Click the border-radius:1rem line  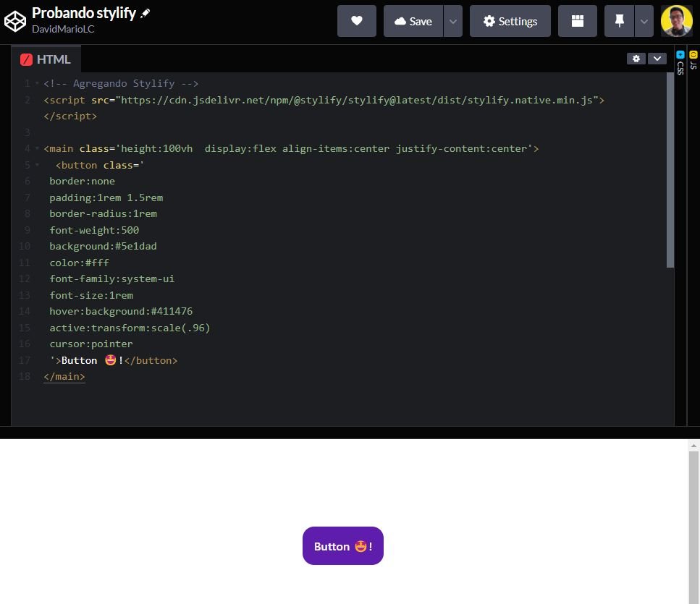pyautogui.click(x=103, y=213)
